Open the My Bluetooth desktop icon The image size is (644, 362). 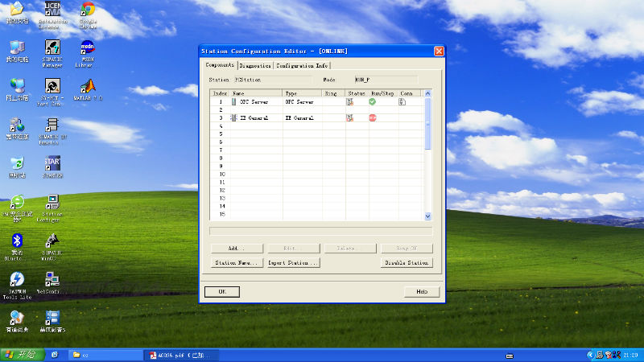[x=17, y=247]
